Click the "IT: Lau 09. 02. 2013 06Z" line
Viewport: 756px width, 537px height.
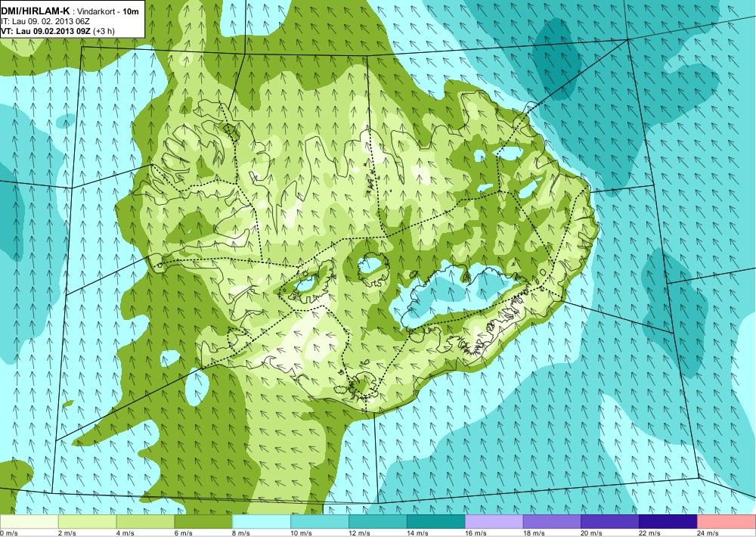(x=45, y=21)
